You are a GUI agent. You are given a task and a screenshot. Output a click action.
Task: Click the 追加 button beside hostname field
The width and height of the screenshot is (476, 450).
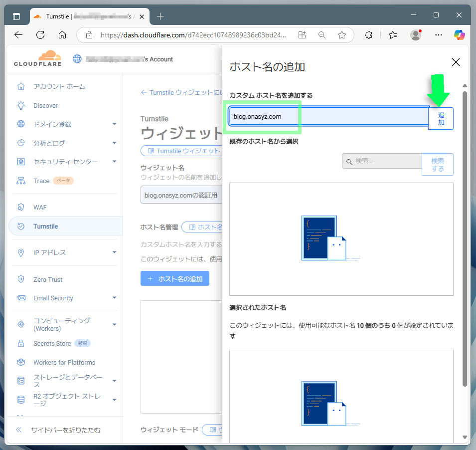(441, 119)
